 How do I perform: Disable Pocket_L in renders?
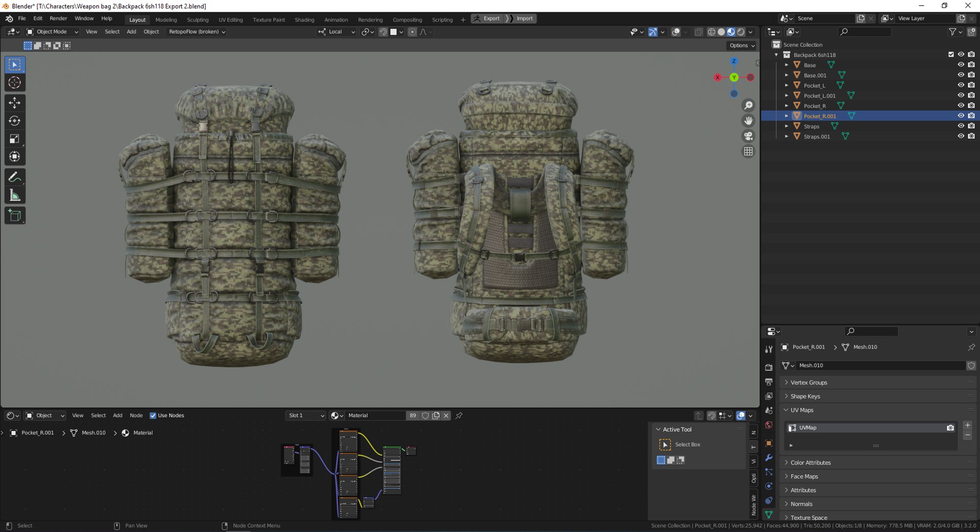click(x=971, y=85)
